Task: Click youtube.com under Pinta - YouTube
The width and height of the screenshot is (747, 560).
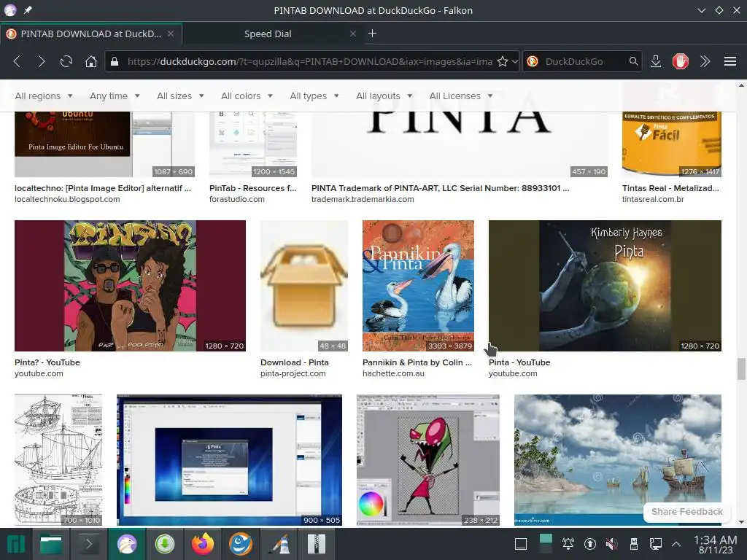Action: pos(513,374)
